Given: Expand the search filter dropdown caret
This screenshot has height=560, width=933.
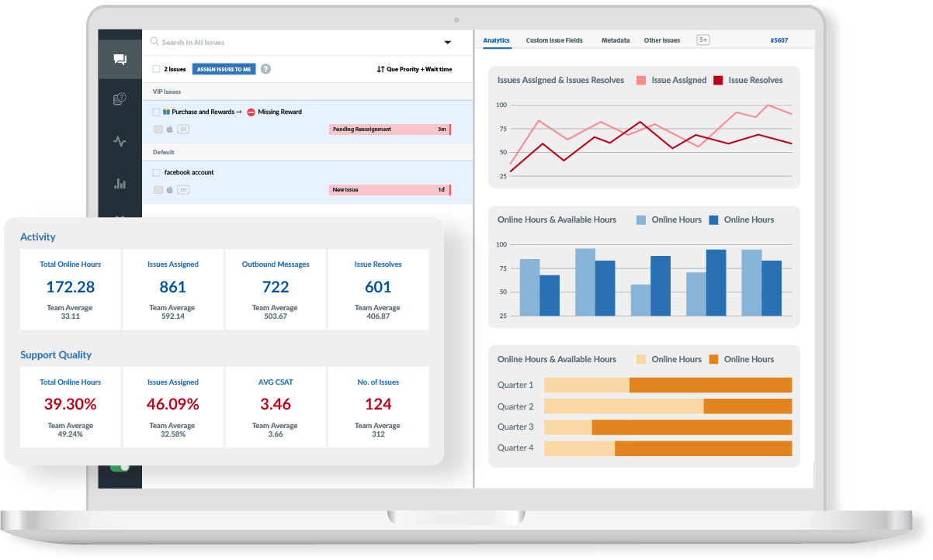Looking at the screenshot, I should (448, 42).
